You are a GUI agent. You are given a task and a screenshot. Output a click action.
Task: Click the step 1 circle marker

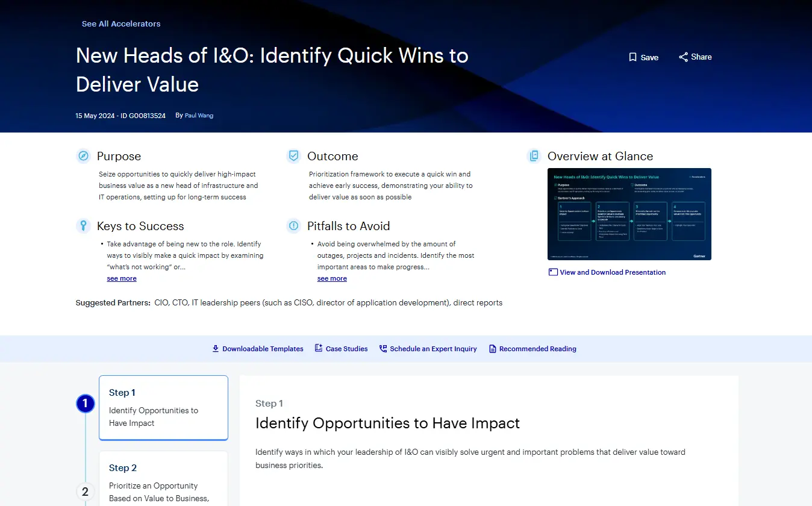pyautogui.click(x=85, y=404)
